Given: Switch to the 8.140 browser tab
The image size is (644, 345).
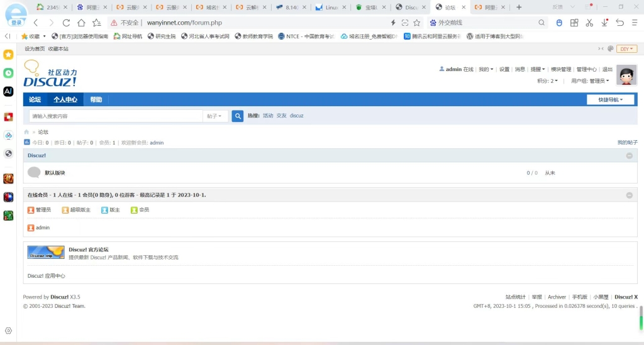Looking at the screenshot, I should 291,7.
